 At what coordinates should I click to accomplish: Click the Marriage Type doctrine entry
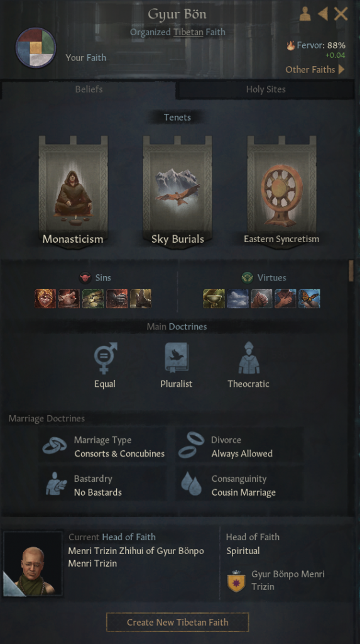104,447
